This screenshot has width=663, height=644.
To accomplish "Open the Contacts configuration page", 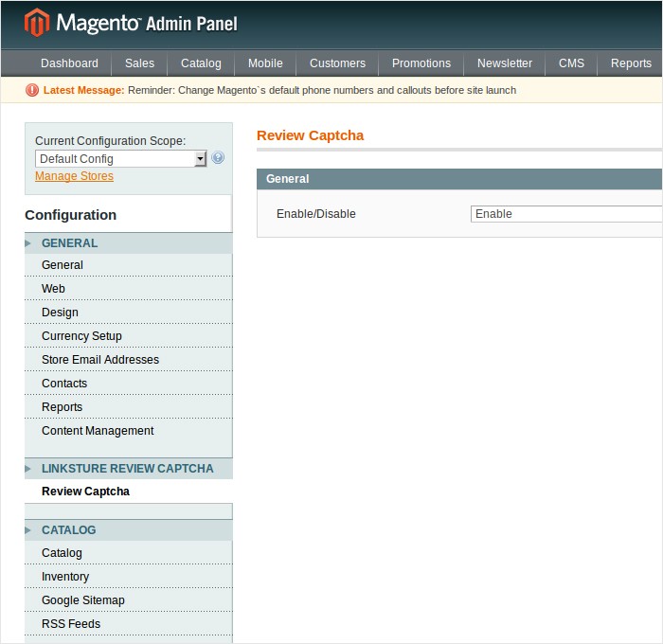I will [x=129, y=384].
